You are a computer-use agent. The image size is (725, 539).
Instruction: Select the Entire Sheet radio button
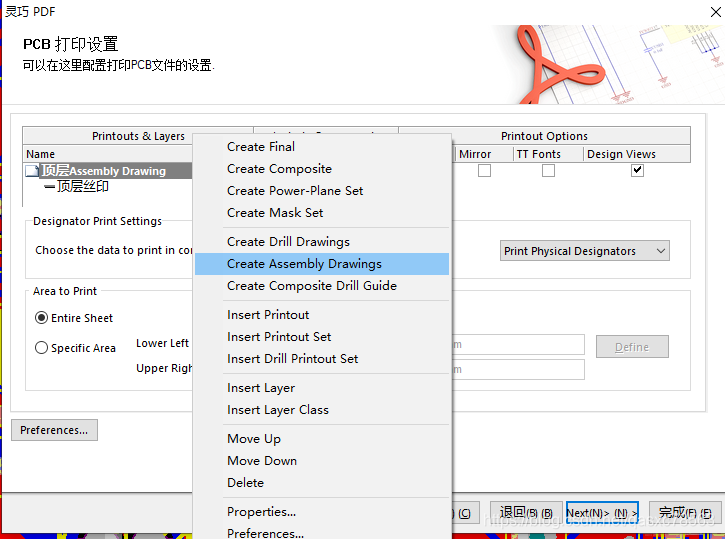coord(42,318)
